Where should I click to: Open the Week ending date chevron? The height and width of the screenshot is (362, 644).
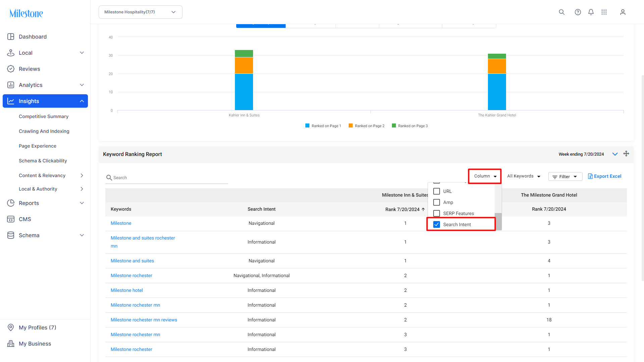(x=615, y=154)
